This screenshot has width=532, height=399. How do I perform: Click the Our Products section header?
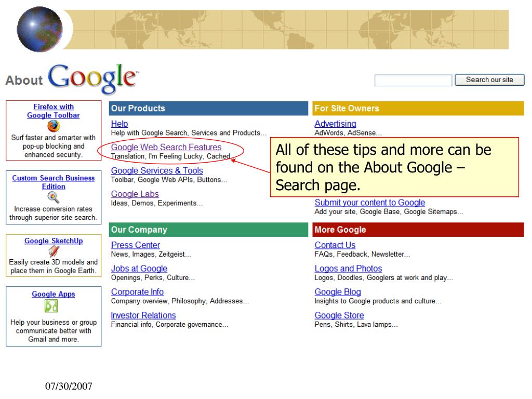click(208, 108)
